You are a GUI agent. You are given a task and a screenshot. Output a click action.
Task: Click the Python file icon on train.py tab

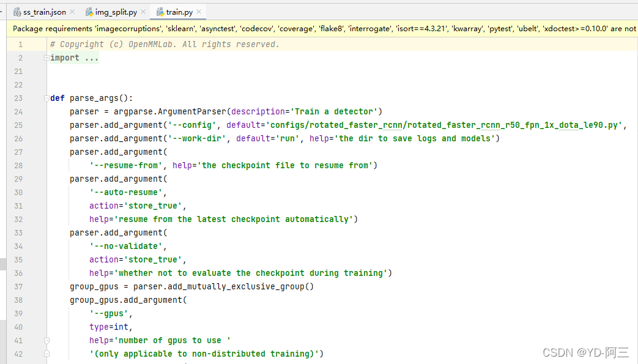[x=160, y=12]
